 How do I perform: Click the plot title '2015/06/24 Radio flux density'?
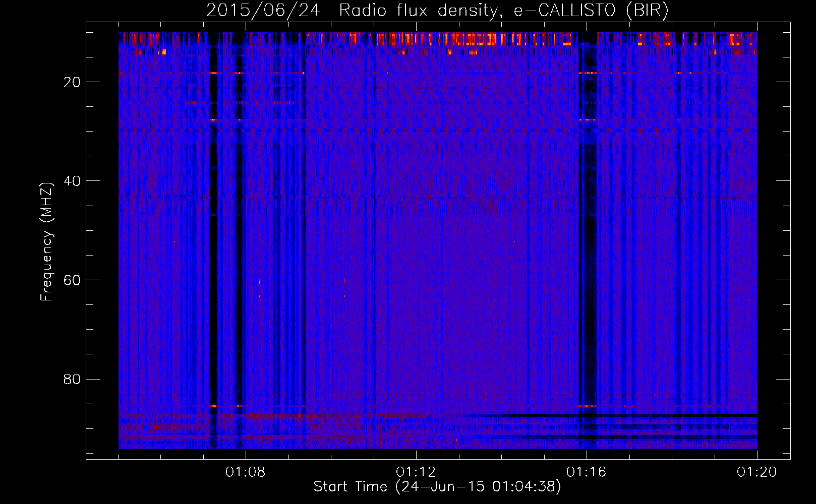pos(437,11)
